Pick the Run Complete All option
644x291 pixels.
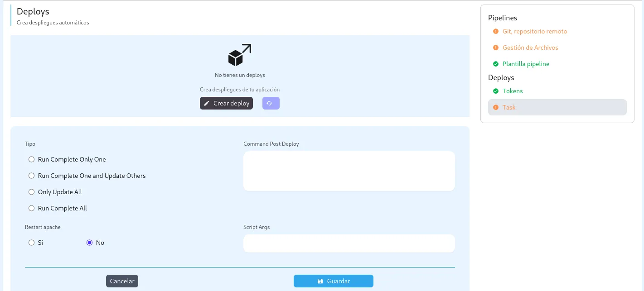[x=31, y=208]
